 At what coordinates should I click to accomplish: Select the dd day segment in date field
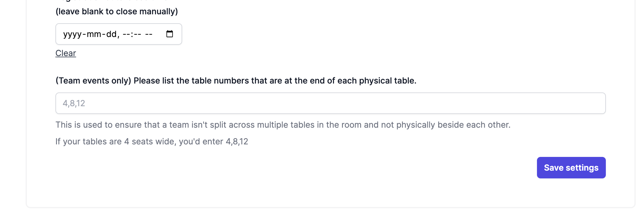pyautogui.click(x=112, y=34)
